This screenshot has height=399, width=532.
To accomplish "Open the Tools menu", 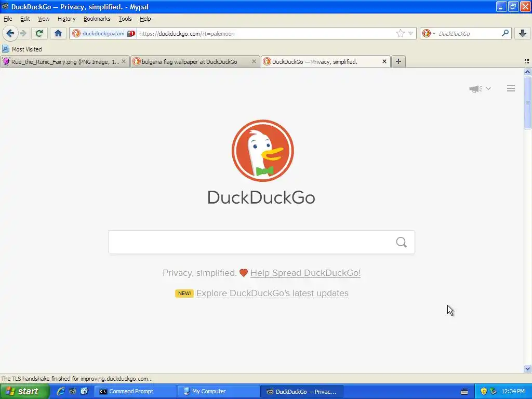I will pyautogui.click(x=125, y=19).
